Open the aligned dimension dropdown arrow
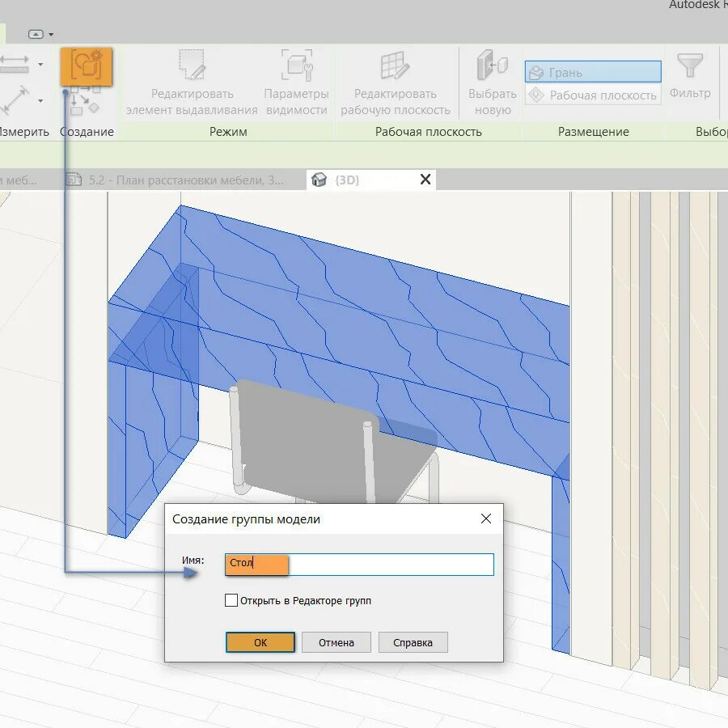Viewport: 728px width, 728px height. (x=41, y=64)
